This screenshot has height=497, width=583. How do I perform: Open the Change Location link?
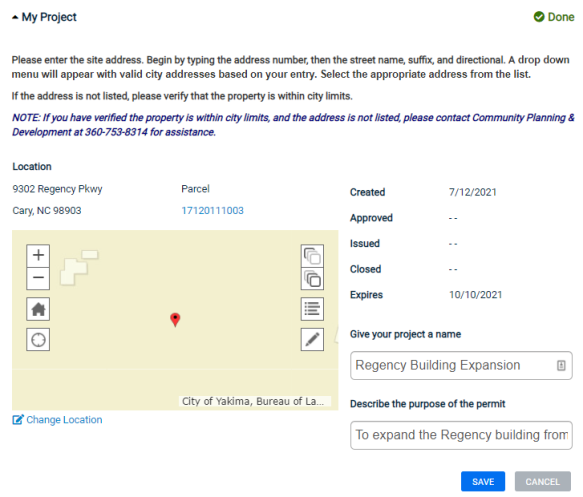pyautogui.click(x=64, y=420)
